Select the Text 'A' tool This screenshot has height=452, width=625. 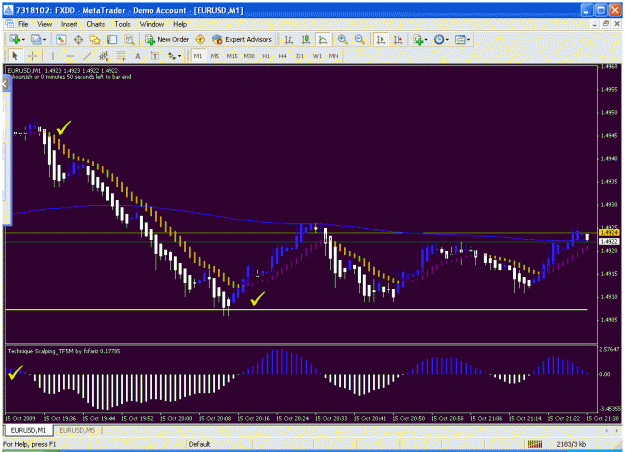coord(138,56)
